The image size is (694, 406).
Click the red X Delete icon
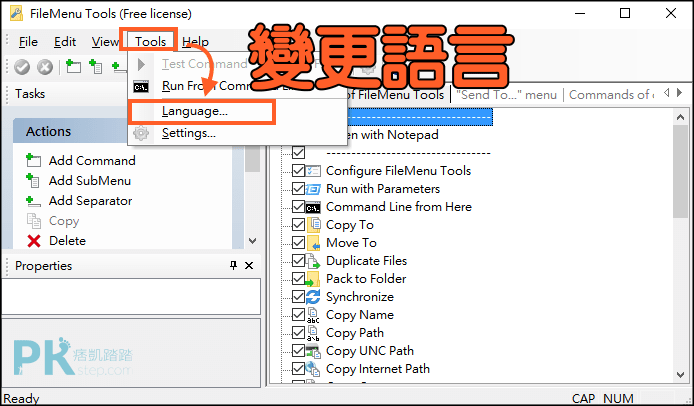click(34, 241)
